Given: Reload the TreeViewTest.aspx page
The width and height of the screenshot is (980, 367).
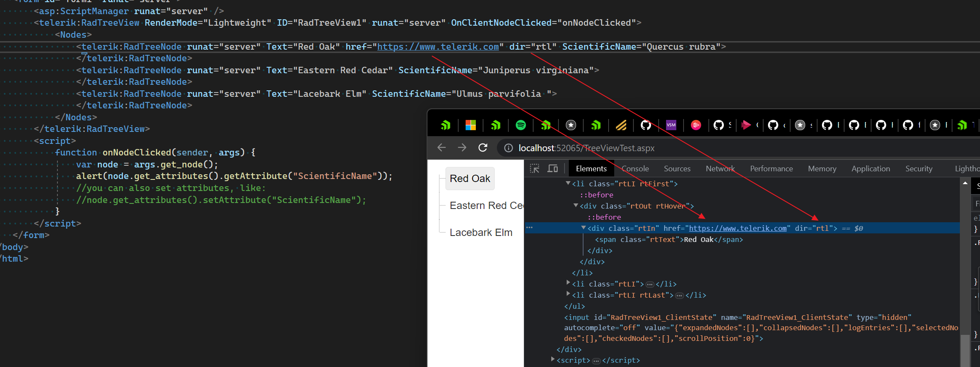Looking at the screenshot, I should (x=483, y=148).
